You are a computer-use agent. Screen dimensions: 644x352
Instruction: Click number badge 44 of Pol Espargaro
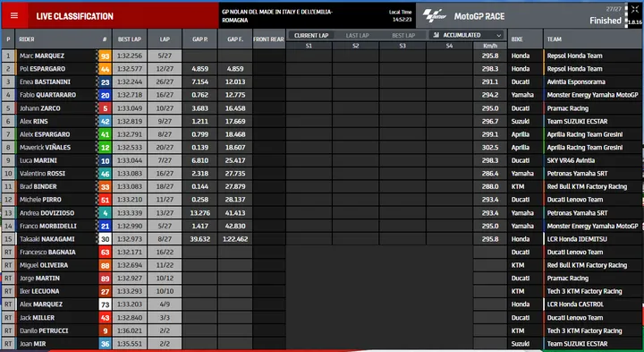[106, 69]
